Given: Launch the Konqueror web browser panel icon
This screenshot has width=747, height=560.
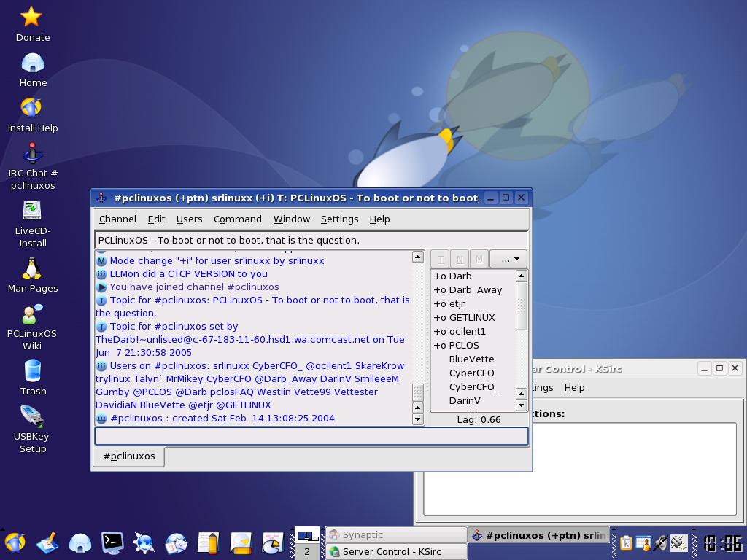Looking at the screenshot, I should point(144,542).
